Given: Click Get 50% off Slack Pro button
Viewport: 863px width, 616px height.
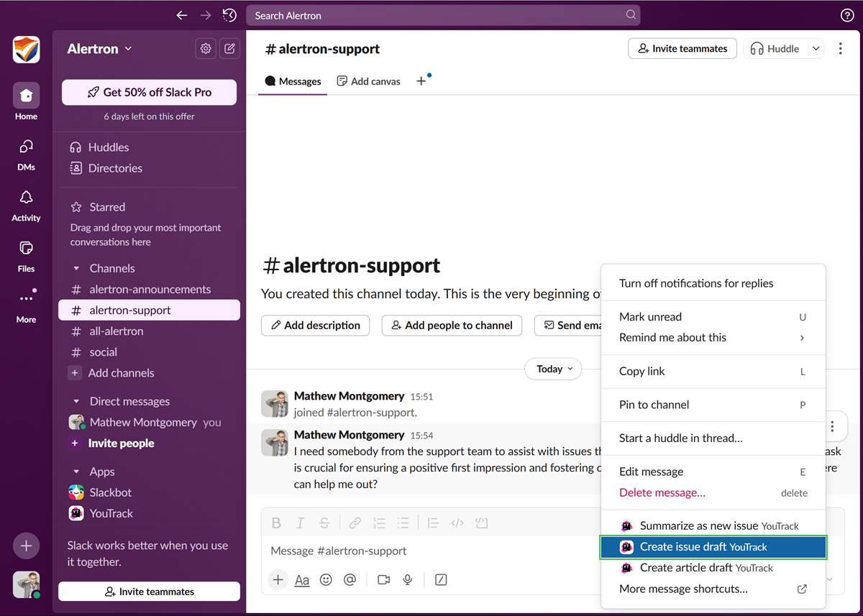Looking at the screenshot, I should click(149, 92).
